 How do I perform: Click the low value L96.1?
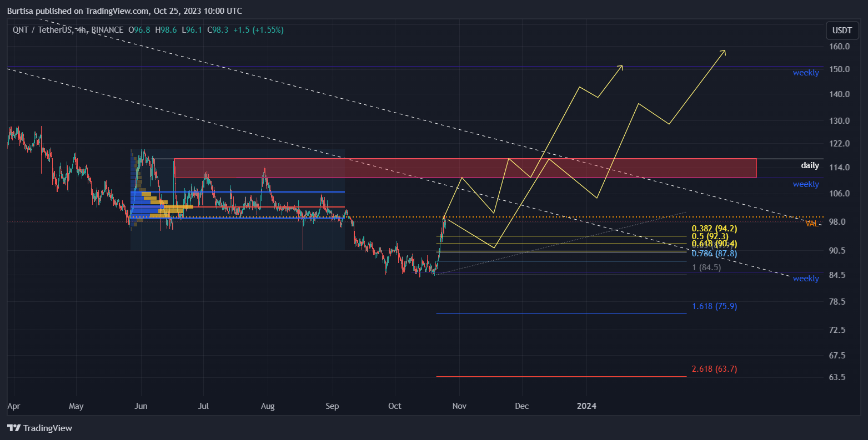[x=192, y=30]
